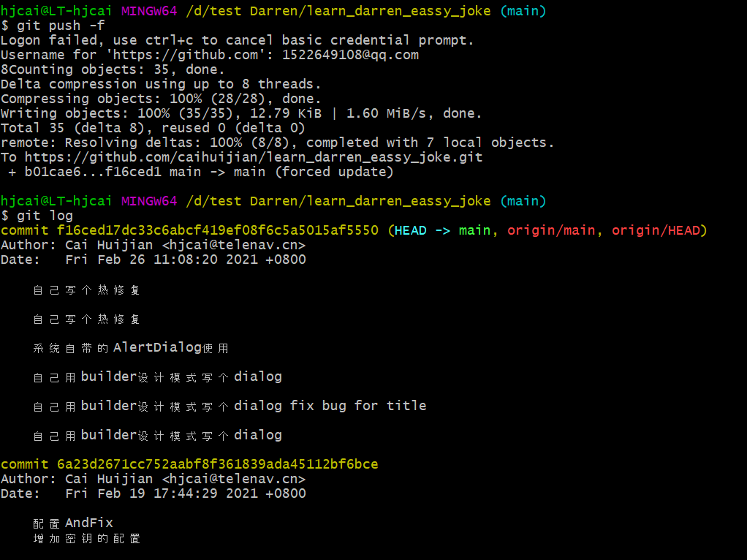Click the 'git log' command line
This screenshot has height=560, width=747.
pyautogui.click(x=37, y=216)
